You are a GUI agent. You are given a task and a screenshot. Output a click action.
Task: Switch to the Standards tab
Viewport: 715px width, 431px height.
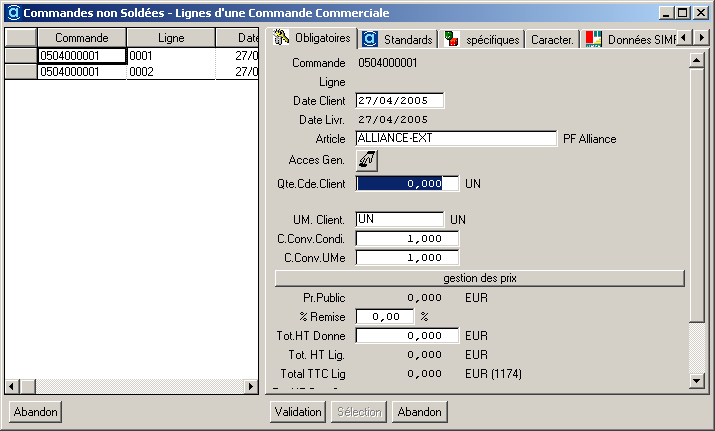click(398, 39)
